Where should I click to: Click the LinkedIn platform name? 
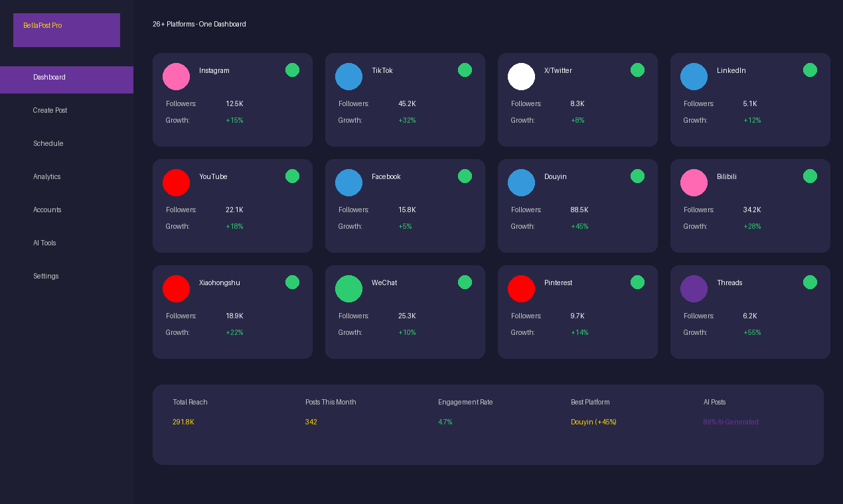[731, 70]
